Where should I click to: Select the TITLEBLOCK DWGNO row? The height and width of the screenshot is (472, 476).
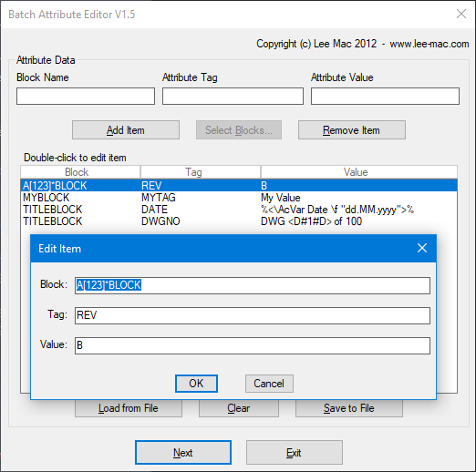tap(239, 221)
